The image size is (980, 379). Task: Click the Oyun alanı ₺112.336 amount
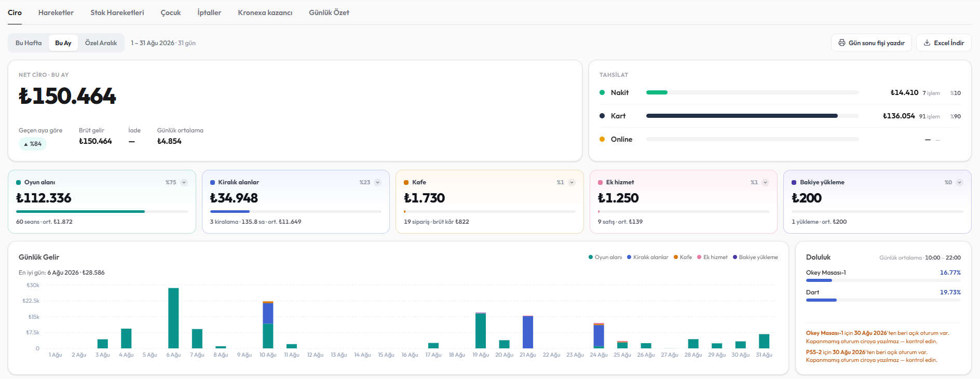[44, 198]
